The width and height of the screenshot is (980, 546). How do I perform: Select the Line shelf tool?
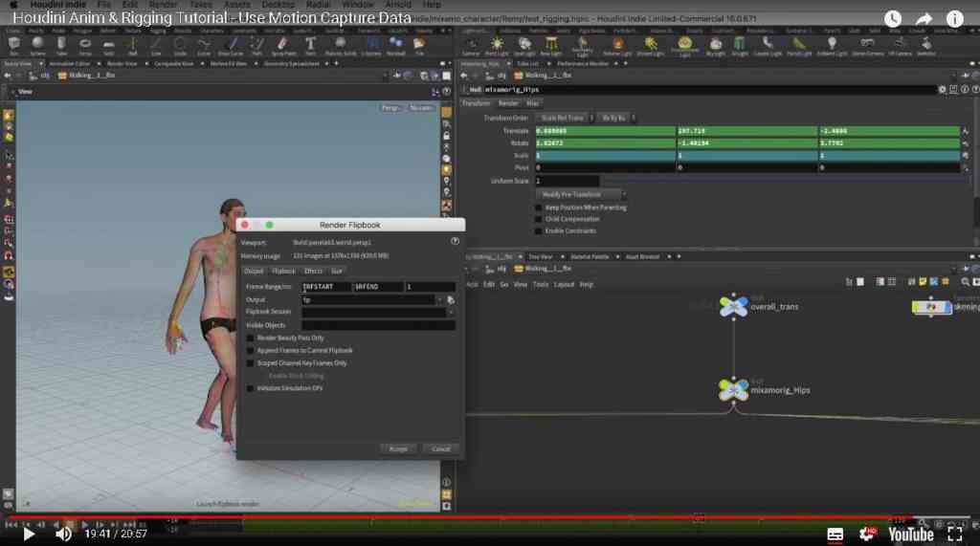point(156,44)
